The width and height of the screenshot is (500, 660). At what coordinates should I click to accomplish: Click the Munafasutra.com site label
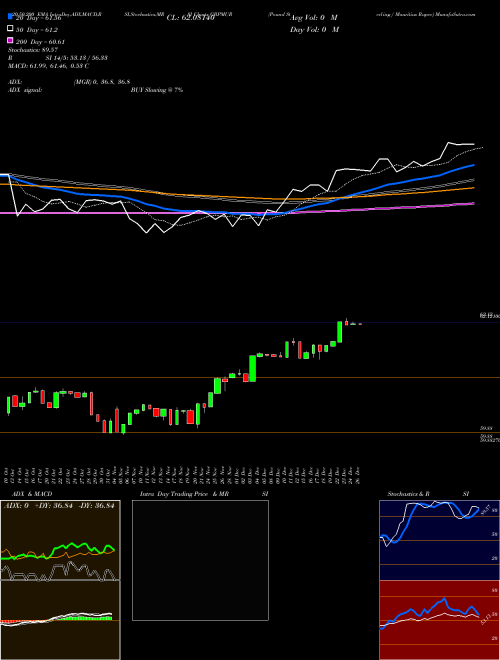click(456, 14)
